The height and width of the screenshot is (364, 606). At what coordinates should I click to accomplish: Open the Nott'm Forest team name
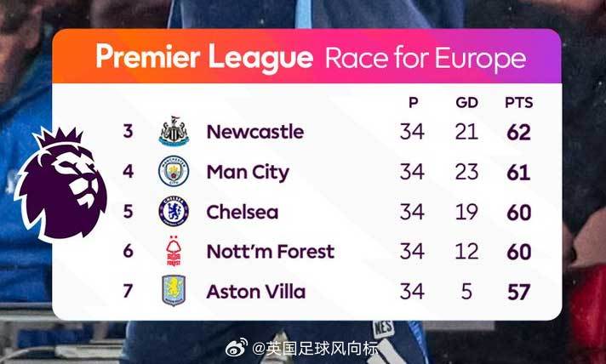pyautogui.click(x=271, y=252)
